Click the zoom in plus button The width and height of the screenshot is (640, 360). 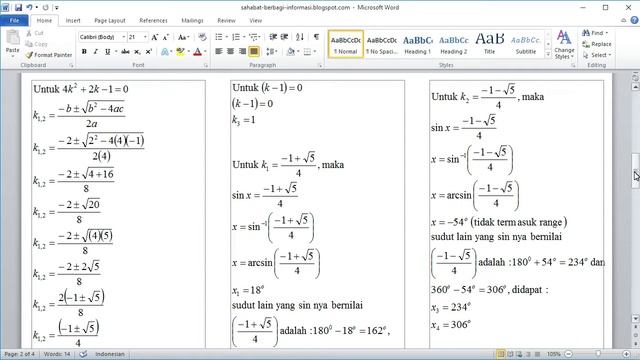[x=626, y=354]
